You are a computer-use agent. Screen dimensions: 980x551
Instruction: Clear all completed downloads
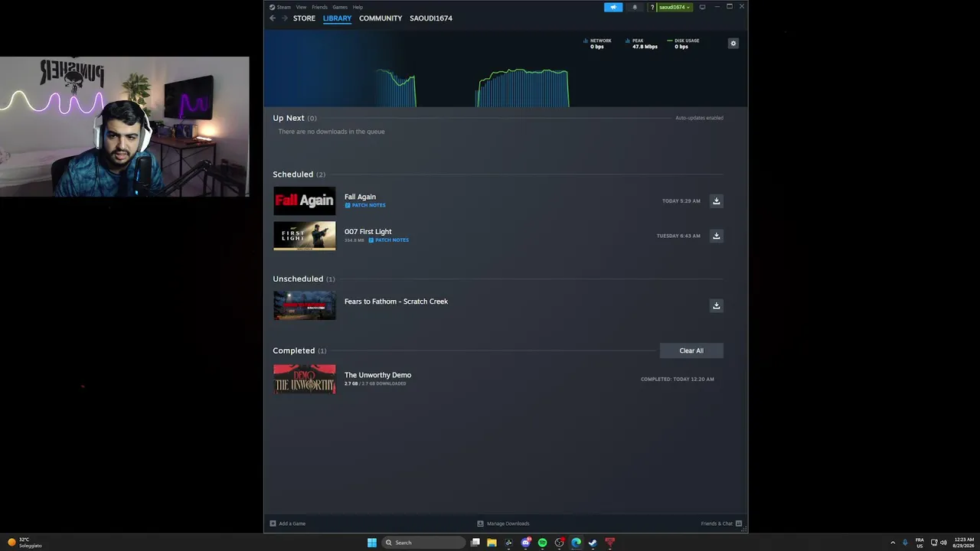click(691, 350)
